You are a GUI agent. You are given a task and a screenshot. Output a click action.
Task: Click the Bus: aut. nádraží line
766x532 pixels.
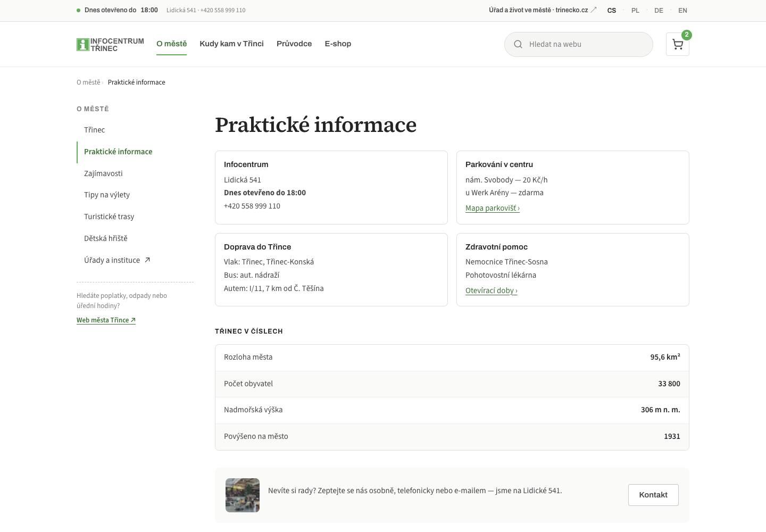pos(252,275)
